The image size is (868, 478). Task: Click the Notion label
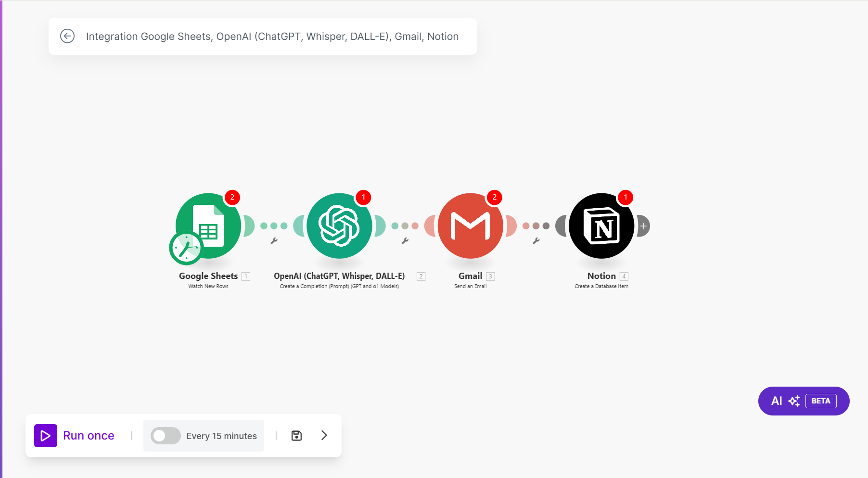601,276
